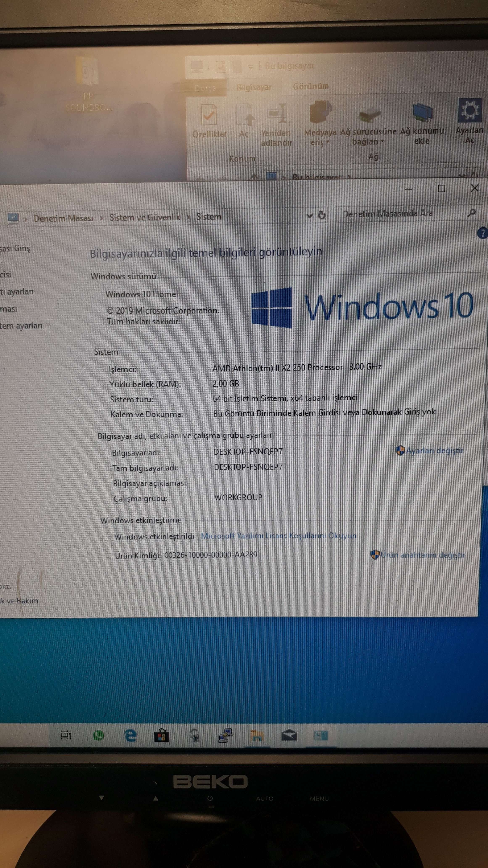Click Yeniden adlandır in the explorer ribbon
488x868 pixels.
277,124
